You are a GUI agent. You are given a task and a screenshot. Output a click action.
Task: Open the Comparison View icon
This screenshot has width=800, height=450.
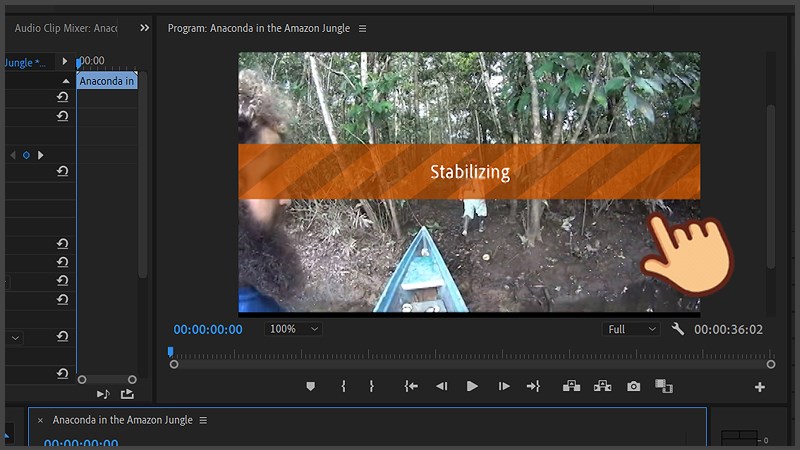point(664,386)
